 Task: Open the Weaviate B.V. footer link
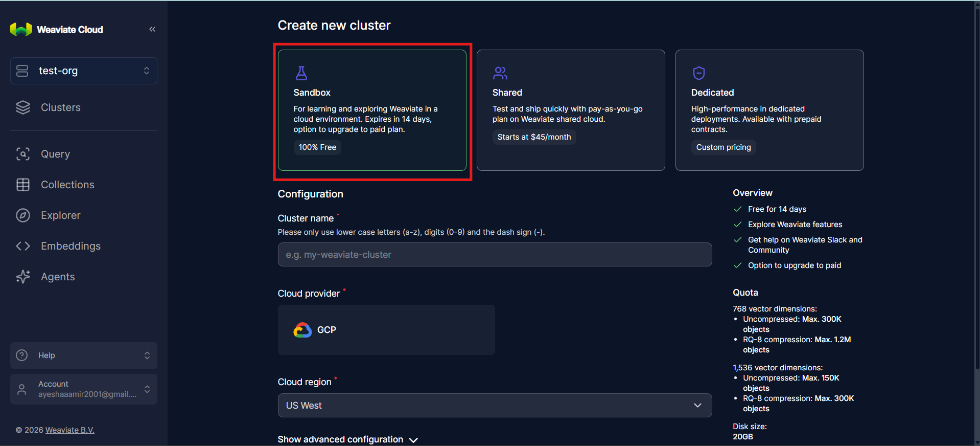tap(70, 430)
